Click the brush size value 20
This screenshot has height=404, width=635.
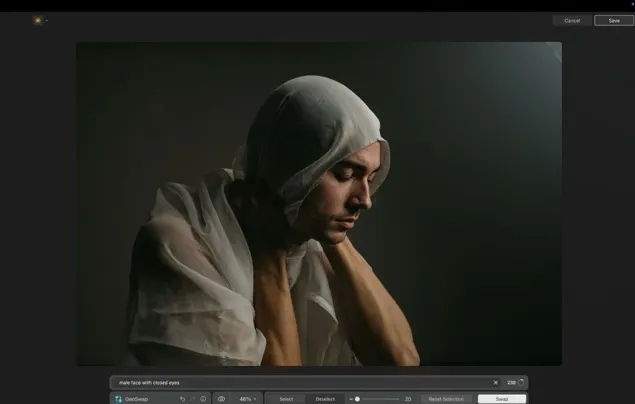pyautogui.click(x=408, y=398)
